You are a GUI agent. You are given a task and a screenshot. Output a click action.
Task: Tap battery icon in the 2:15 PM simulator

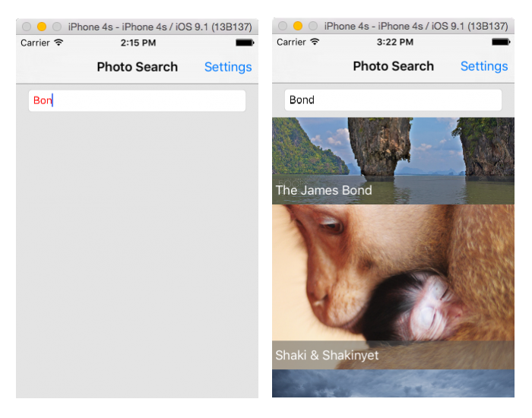point(244,43)
